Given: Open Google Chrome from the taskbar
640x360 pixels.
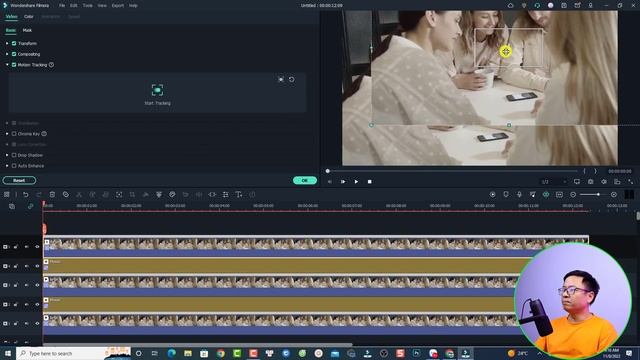Looking at the screenshot, I should point(221,353).
